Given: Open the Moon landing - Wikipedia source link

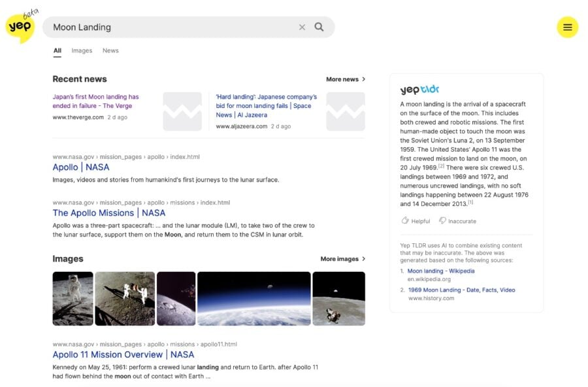Looking at the screenshot, I should [441, 271].
